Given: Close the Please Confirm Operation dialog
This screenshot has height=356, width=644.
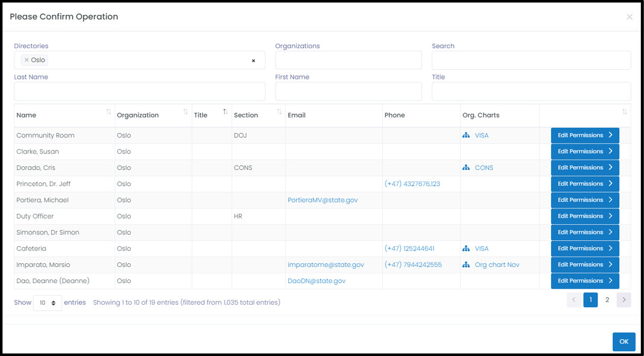Looking at the screenshot, I should [629, 17].
